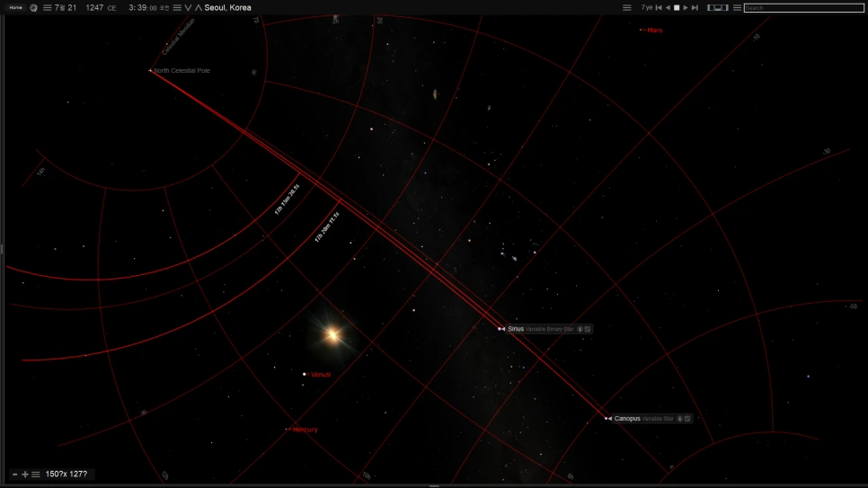Click the Canopus star label

point(627,419)
